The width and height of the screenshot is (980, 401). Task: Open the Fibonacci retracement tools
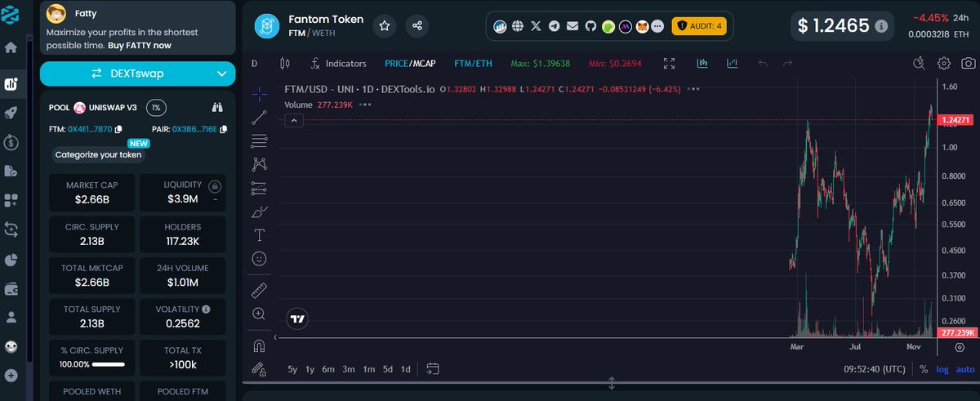pos(259,140)
